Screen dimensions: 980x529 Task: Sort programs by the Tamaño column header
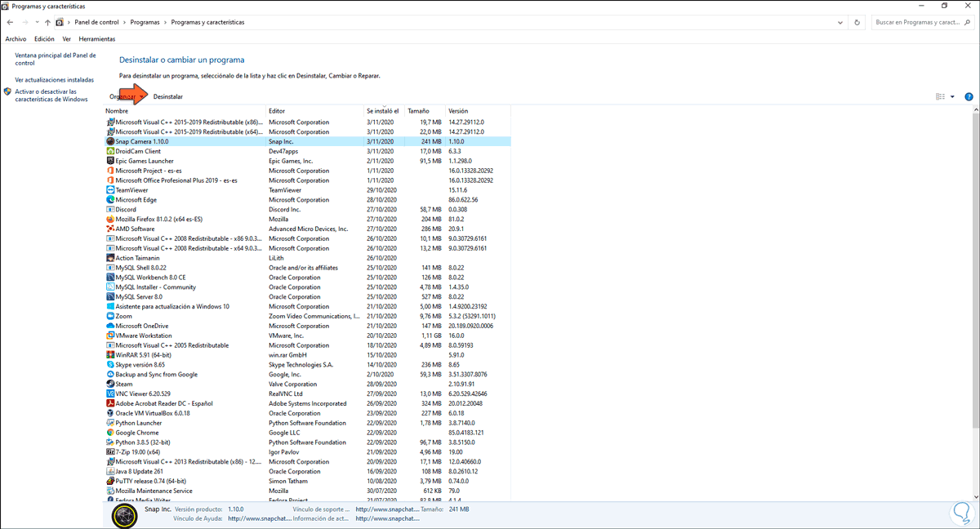(420, 111)
